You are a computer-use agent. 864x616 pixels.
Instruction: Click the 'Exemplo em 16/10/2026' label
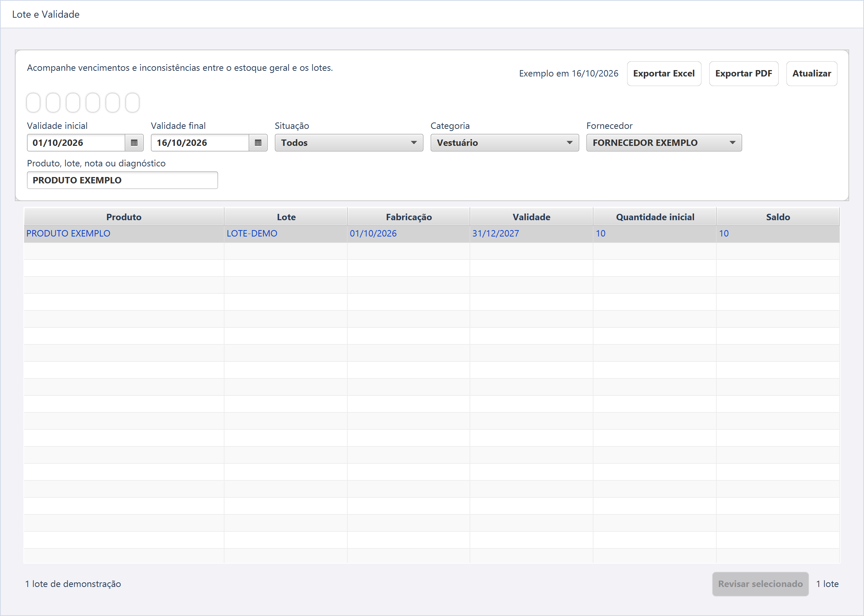(569, 74)
